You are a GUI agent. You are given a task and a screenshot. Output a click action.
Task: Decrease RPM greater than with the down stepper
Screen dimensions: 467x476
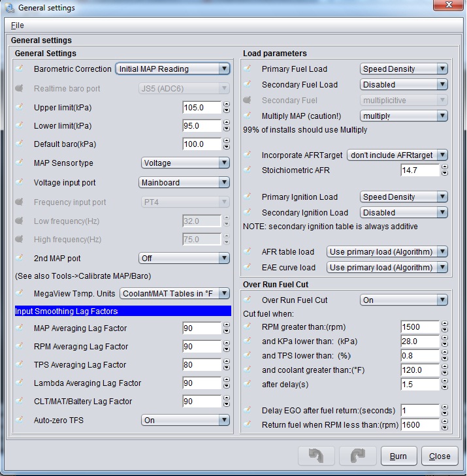coord(445,330)
